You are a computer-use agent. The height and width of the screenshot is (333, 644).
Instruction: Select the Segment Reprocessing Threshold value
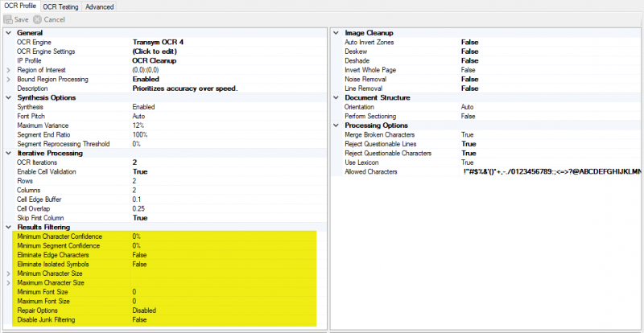tap(136, 144)
